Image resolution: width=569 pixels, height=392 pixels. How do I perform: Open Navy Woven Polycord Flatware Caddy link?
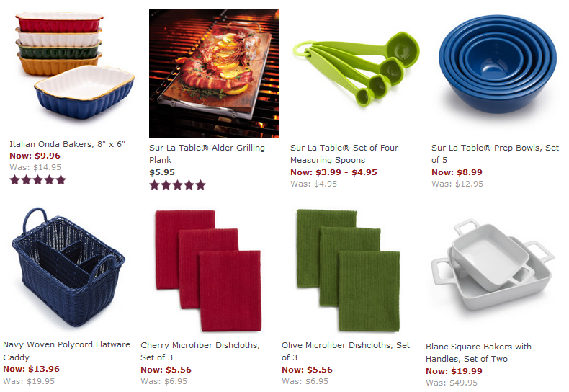66,351
